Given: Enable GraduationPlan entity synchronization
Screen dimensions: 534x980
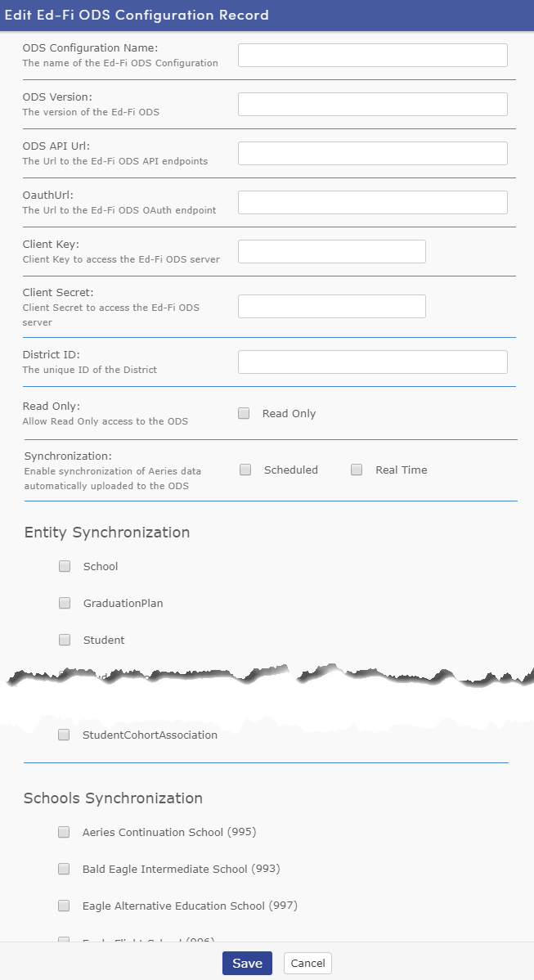Looking at the screenshot, I should tap(65, 603).
